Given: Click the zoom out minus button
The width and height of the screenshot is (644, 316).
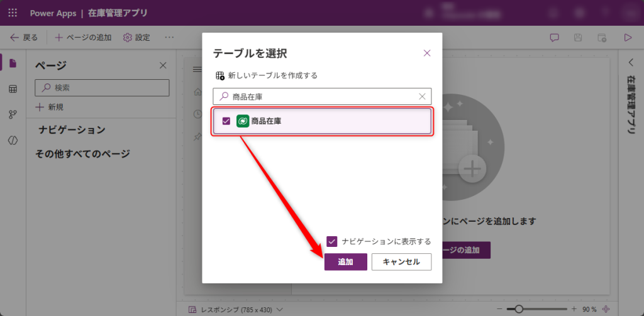Looking at the screenshot, I should click(x=499, y=309).
